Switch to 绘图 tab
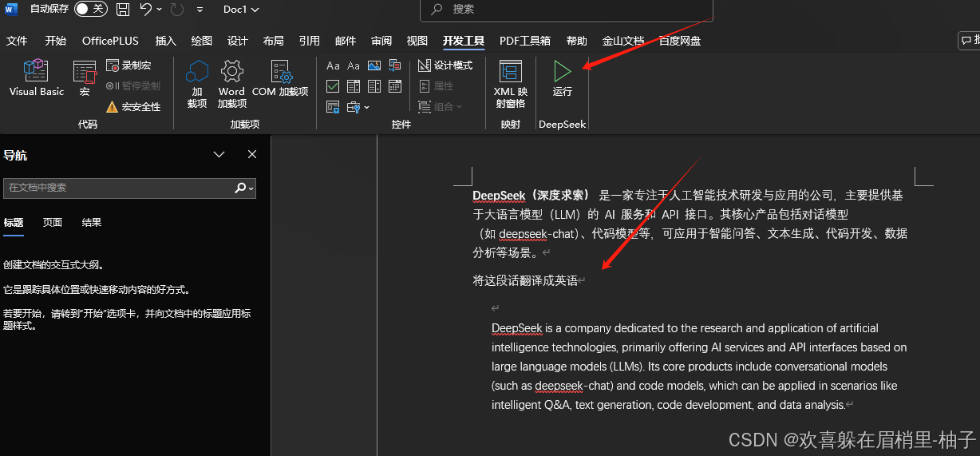 (x=202, y=41)
